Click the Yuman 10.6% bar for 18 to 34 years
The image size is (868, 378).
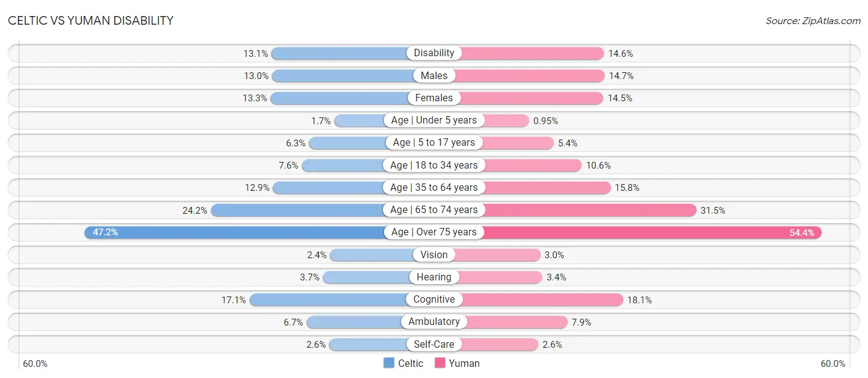coord(532,166)
